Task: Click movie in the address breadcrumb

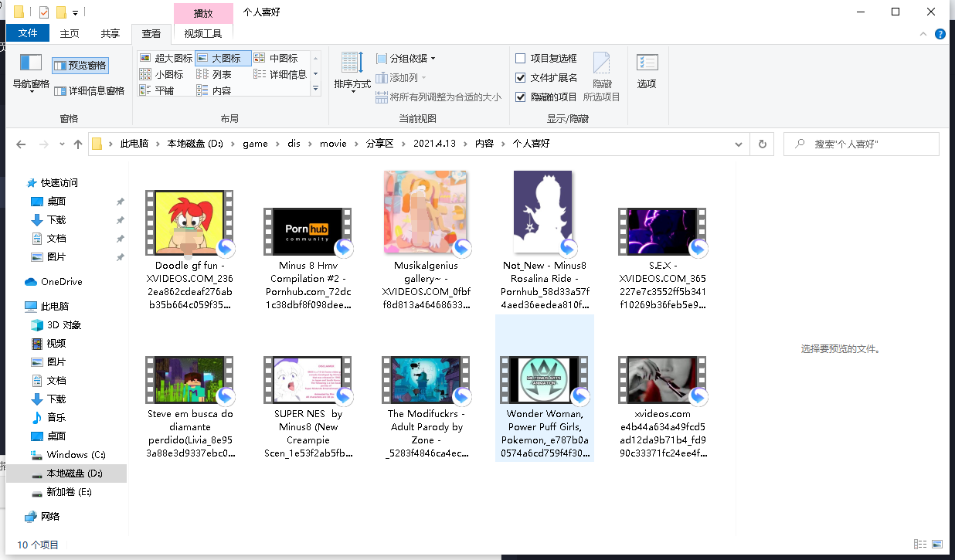Action: point(333,144)
